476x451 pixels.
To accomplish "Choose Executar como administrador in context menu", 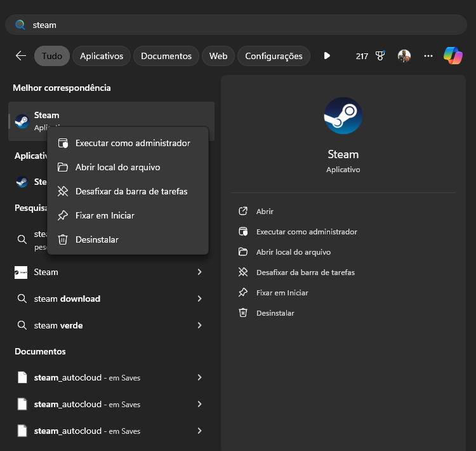I will point(128,143).
